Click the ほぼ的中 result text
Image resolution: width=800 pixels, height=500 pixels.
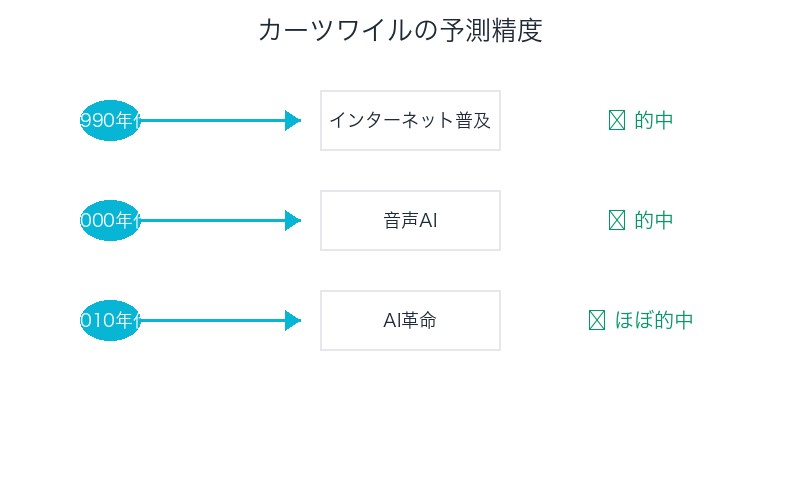pos(654,321)
